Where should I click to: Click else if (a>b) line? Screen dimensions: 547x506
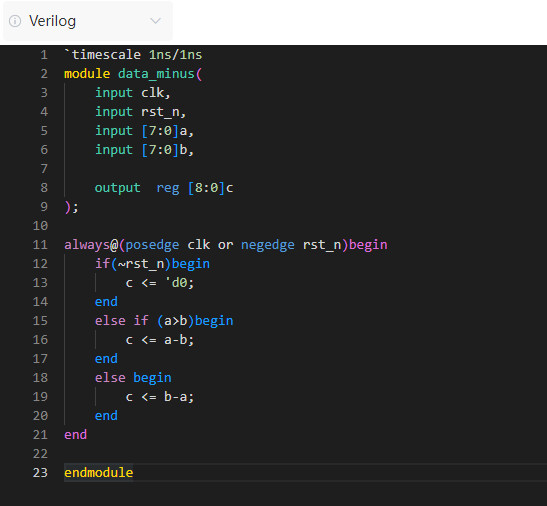coord(164,321)
